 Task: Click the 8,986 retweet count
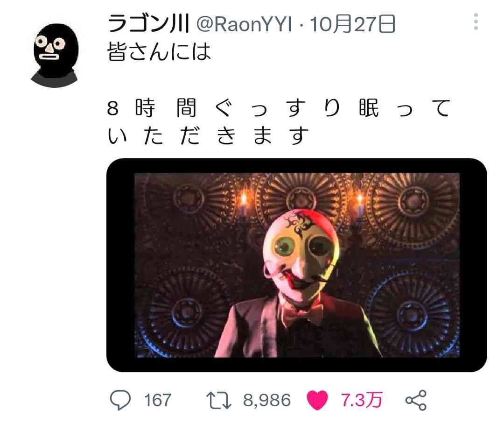[x=267, y=400]
